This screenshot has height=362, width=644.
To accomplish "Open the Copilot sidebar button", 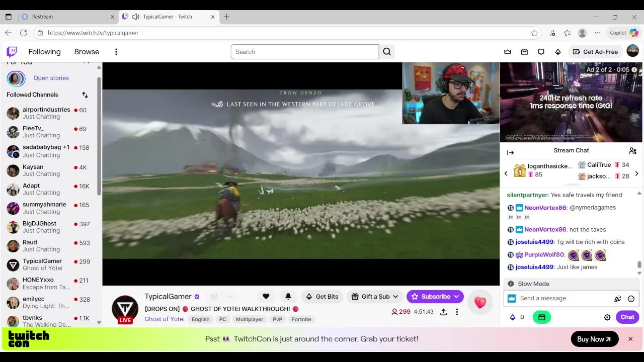I will (624, 33).
